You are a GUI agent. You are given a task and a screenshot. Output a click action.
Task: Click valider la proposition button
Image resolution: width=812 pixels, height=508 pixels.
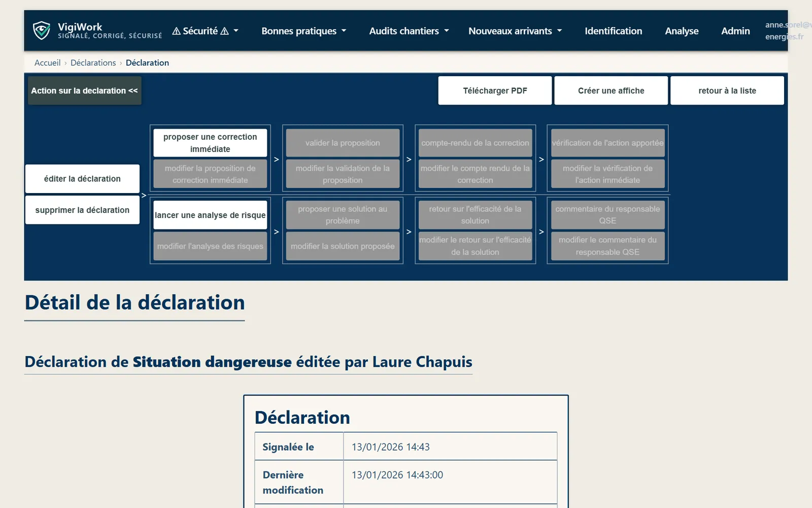pyautogui.click(x=343, y=143)
